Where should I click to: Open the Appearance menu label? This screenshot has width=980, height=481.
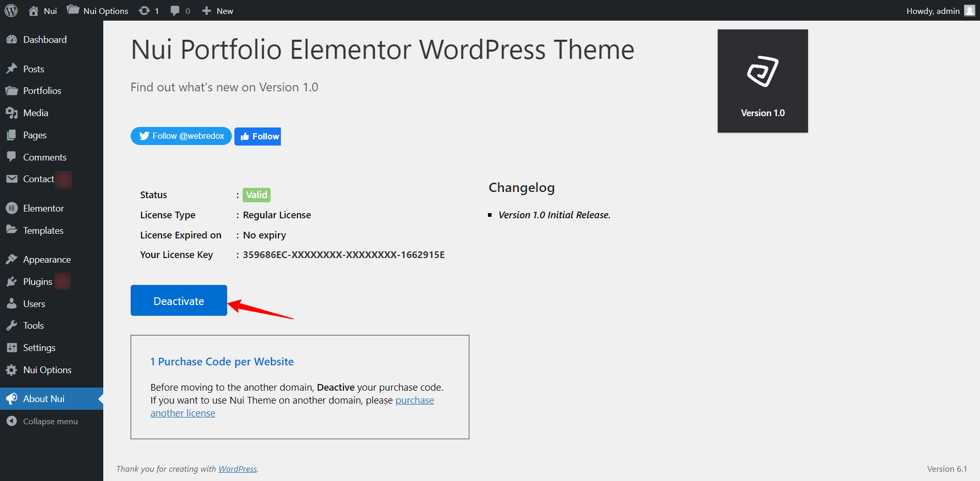click(x=47, y=260)
